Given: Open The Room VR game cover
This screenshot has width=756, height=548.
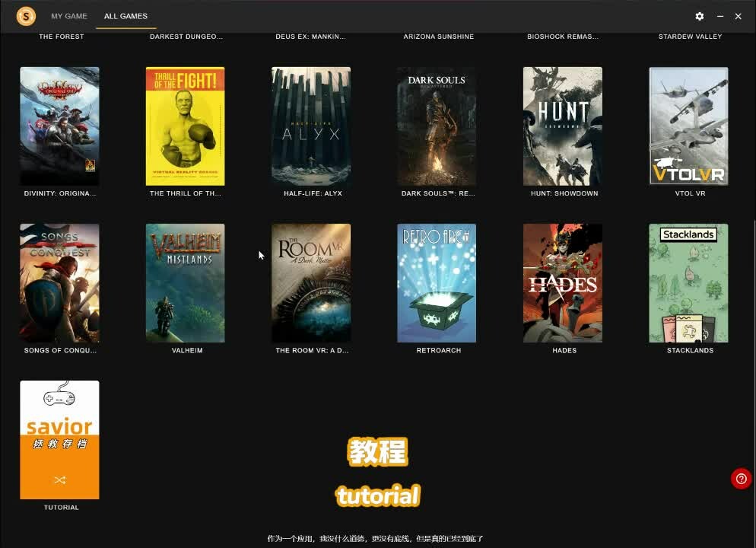Looking at the screenshot, I should point(311,283).
